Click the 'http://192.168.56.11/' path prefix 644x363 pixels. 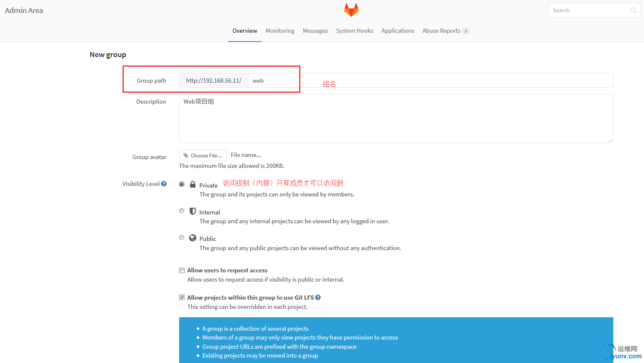pos(214,81)
